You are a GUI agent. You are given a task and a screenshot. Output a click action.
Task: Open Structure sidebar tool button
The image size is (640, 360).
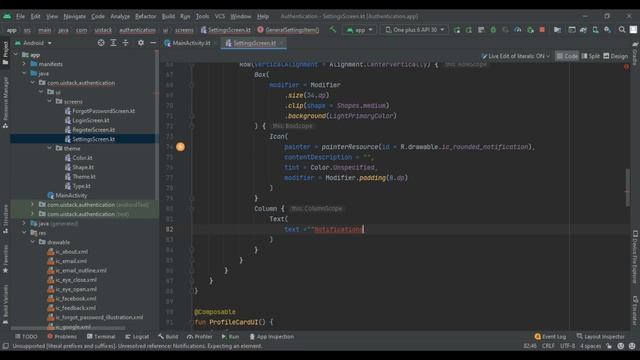(5, 219)
